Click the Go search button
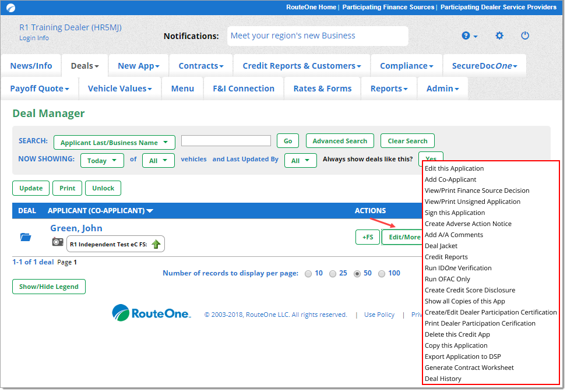 [x=288, y=141]
